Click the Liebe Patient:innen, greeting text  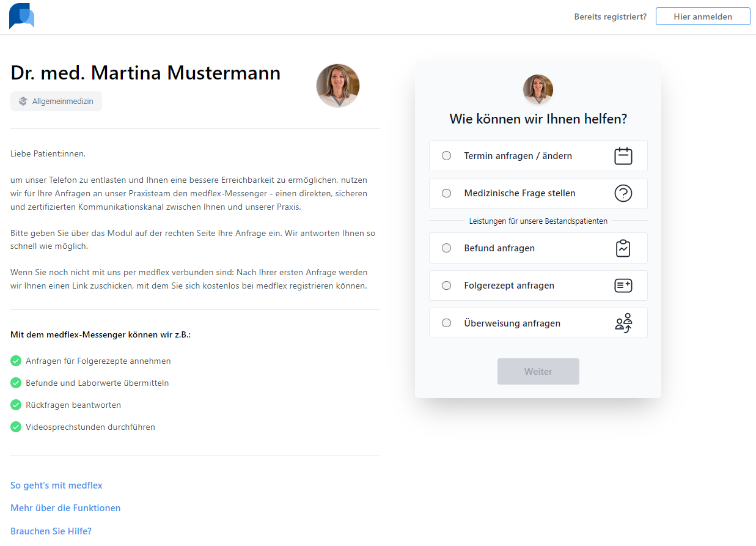click(x=48, y=153)
